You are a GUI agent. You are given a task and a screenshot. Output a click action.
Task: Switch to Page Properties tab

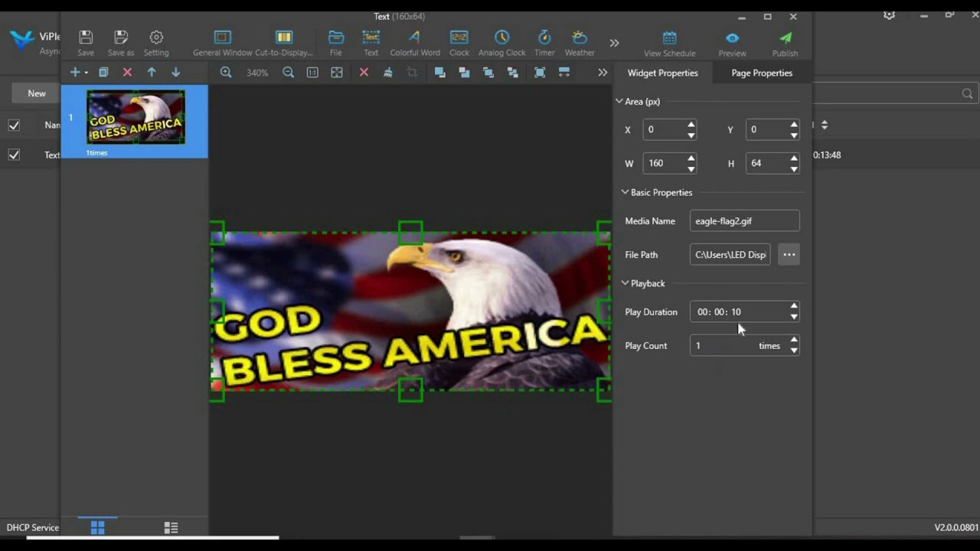[762, 73]
